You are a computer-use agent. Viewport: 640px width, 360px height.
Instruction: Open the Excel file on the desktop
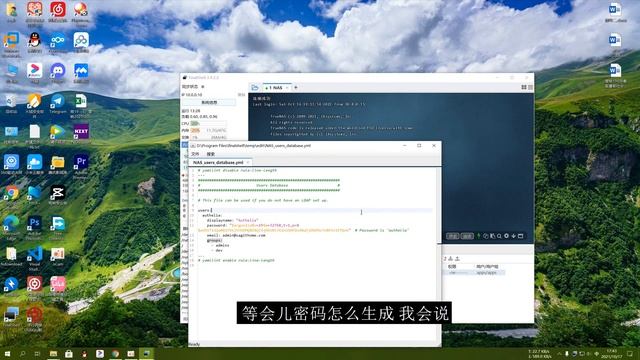pos(81,104)
